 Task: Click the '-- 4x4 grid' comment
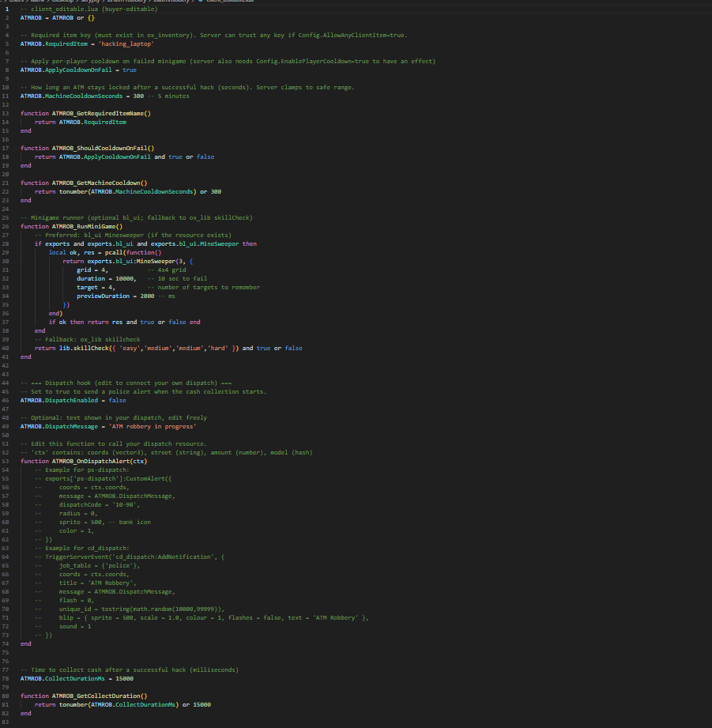167,270
